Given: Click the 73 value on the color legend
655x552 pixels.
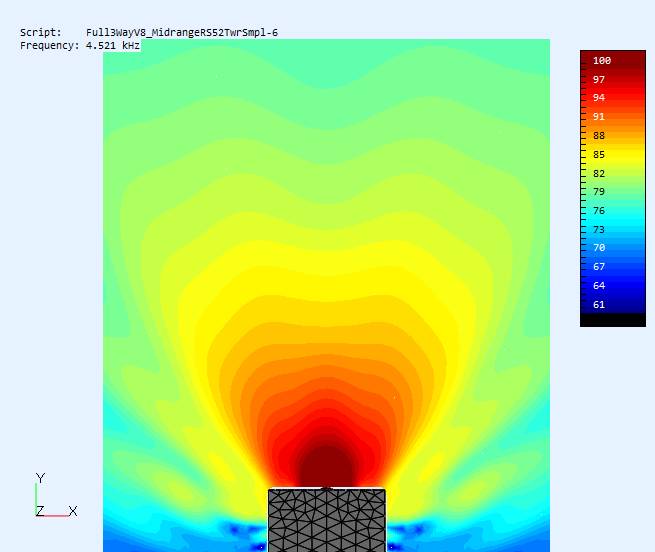Looking at the screenshot, I should 599,230.
